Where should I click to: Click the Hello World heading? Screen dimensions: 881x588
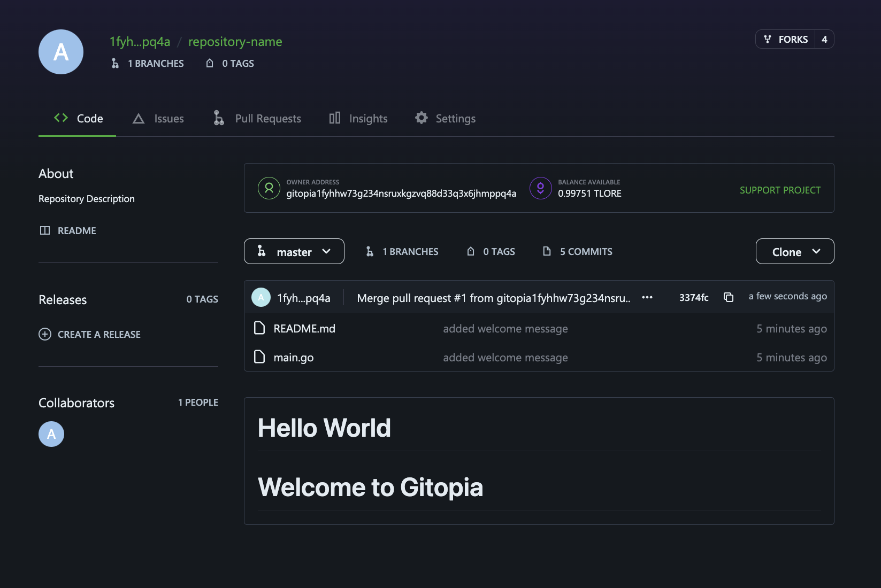click(x=324, y=428)
